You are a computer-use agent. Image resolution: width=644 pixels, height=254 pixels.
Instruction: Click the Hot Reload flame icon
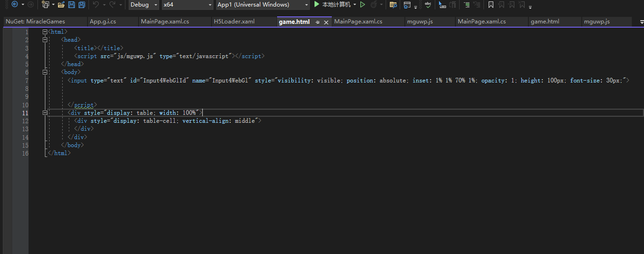(373, 5)
